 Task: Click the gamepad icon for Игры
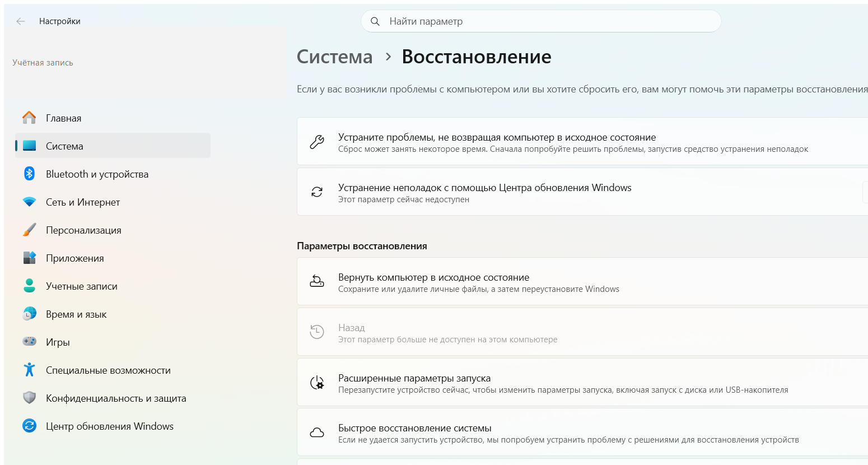tap(29, 341)
